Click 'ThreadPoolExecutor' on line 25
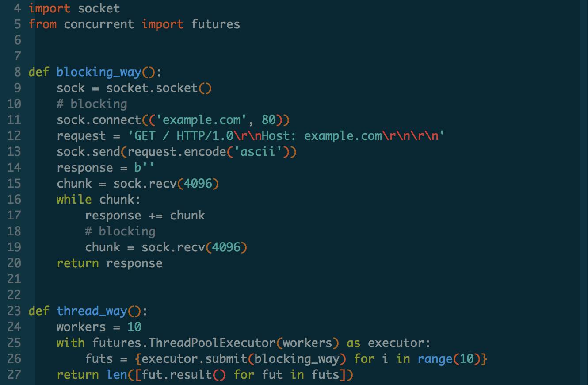This screenshot has width=588, height=385. click(212, 343)
